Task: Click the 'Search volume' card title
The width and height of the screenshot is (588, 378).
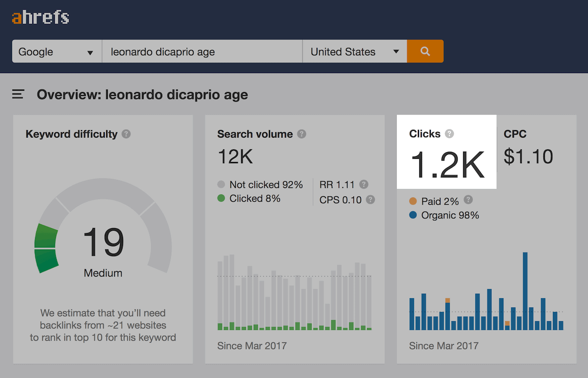Action: point(255,134)
